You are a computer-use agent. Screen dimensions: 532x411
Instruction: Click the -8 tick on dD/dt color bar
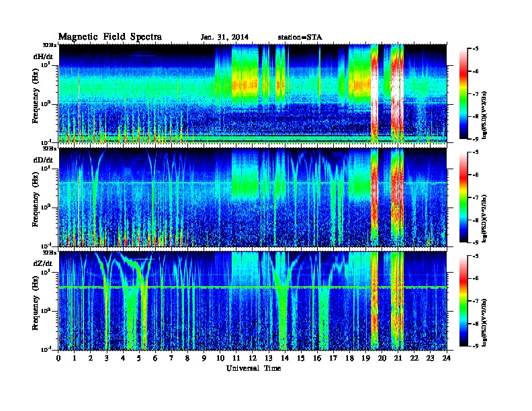point(476,220)
